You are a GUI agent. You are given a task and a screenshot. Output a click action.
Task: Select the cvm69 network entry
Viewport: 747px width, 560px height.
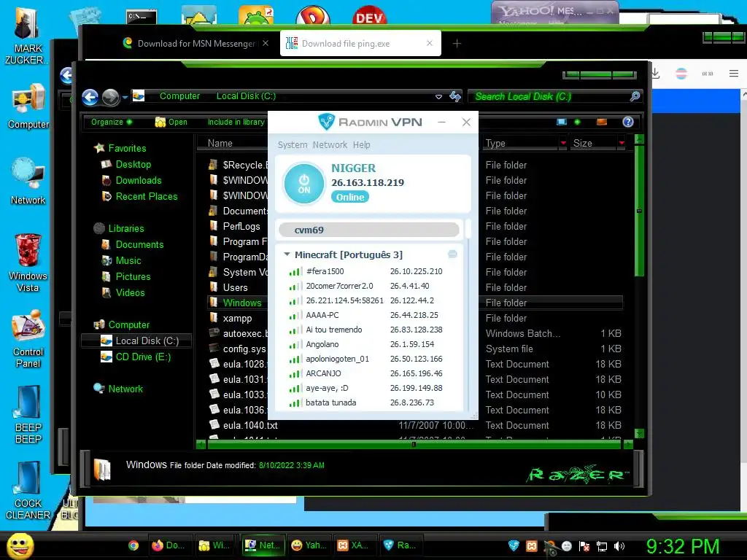368,230
